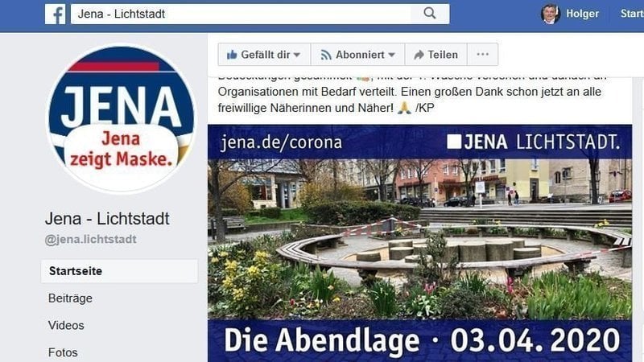Open the Abendlage 03.04.2020 post image
The height and width of the screenshot is (362, 644).
(419, 244)
